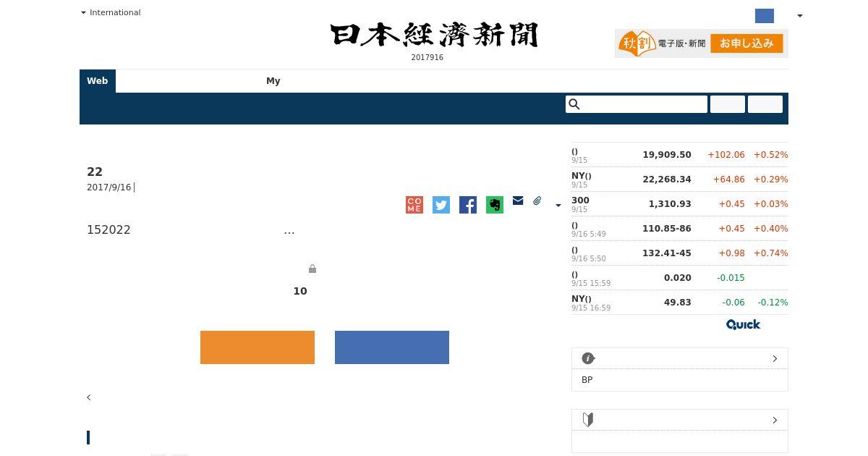Click the +102.06 change value
Viewport: 868px width, 456px height.
pyautogui.click(x=726, y=155)
